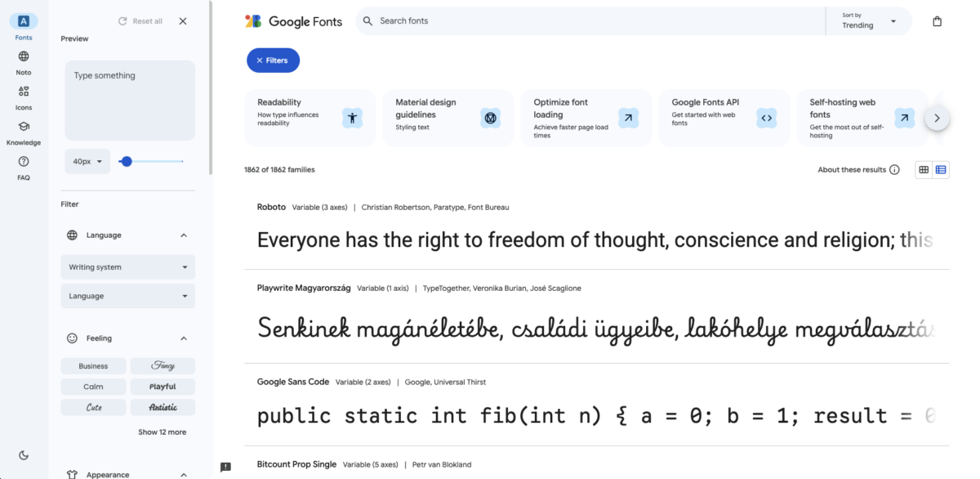The image size is (980, 479).
Task: Open the Roboto font family page
Action: [x=271, y=206]
